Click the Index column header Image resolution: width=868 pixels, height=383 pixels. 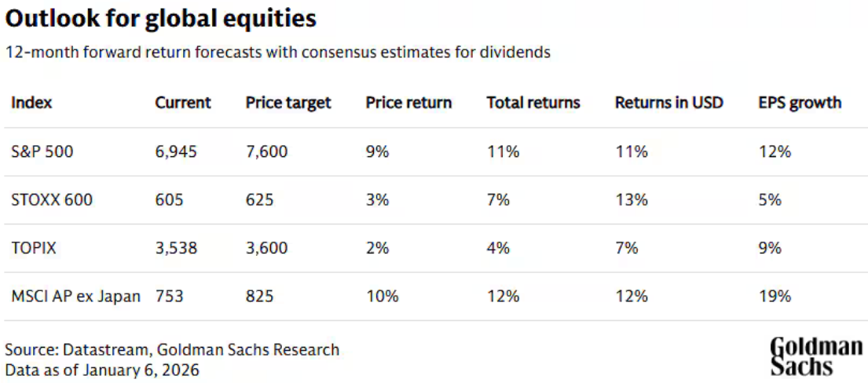(x=31, y=103)
